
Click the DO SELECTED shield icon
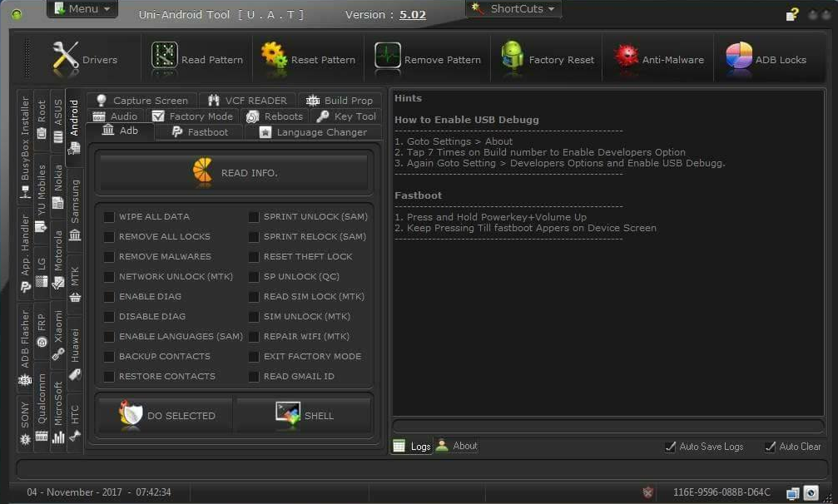coord(131,414)
